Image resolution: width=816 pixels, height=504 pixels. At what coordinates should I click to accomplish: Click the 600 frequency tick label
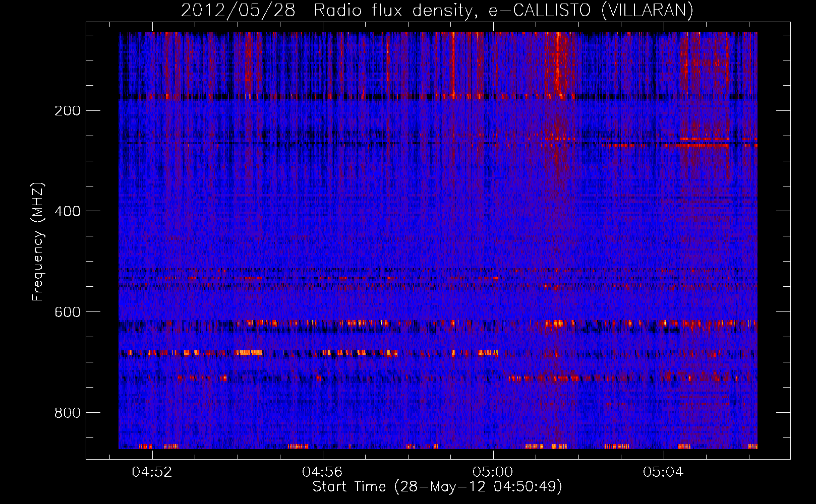click(68, 312)
